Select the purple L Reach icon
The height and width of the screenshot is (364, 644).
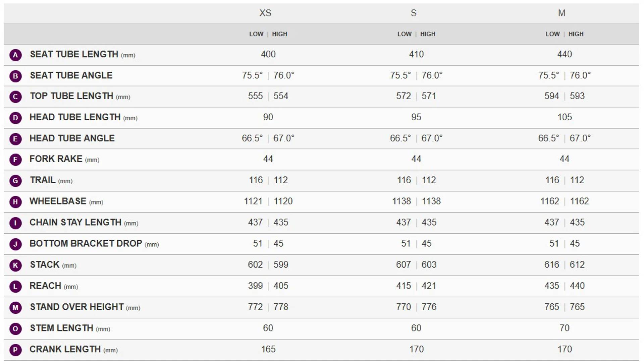pos(15,286)
